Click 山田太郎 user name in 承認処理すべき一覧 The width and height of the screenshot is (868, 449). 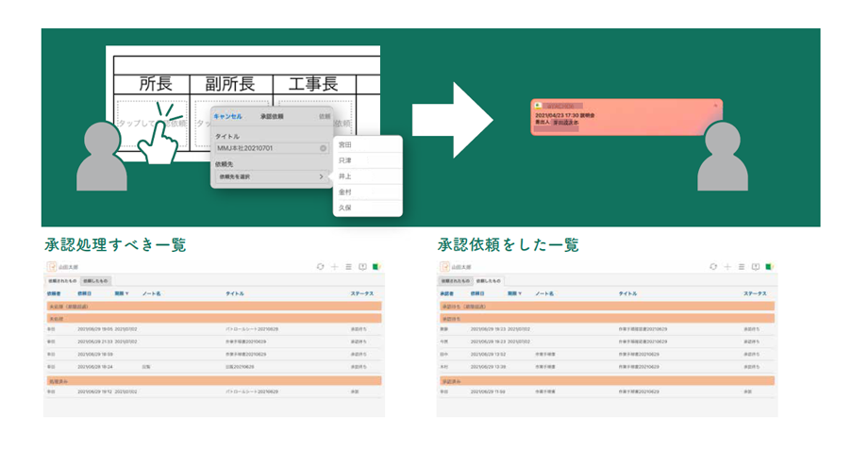pyautogui.click(x=69, y=267)
